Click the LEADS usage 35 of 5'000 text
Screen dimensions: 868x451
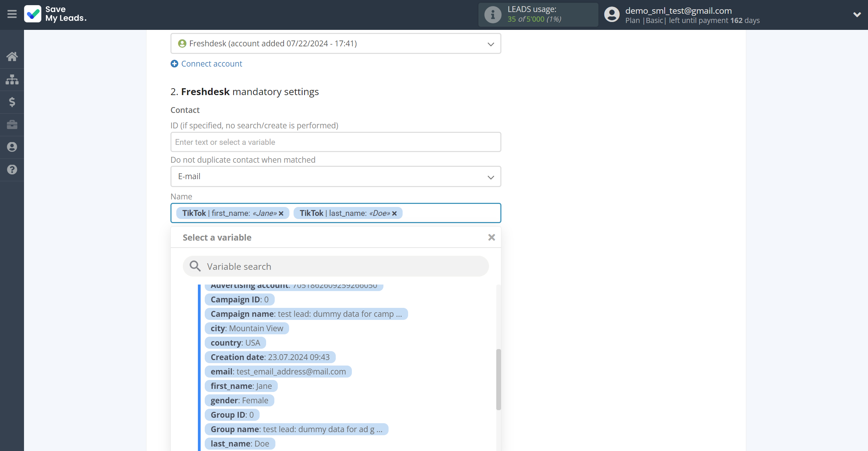tap(534, 19)
